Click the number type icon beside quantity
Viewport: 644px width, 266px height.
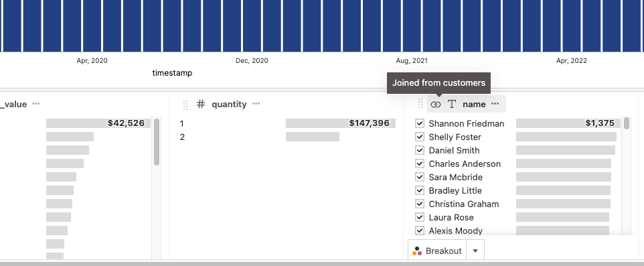tap(200, 104)
